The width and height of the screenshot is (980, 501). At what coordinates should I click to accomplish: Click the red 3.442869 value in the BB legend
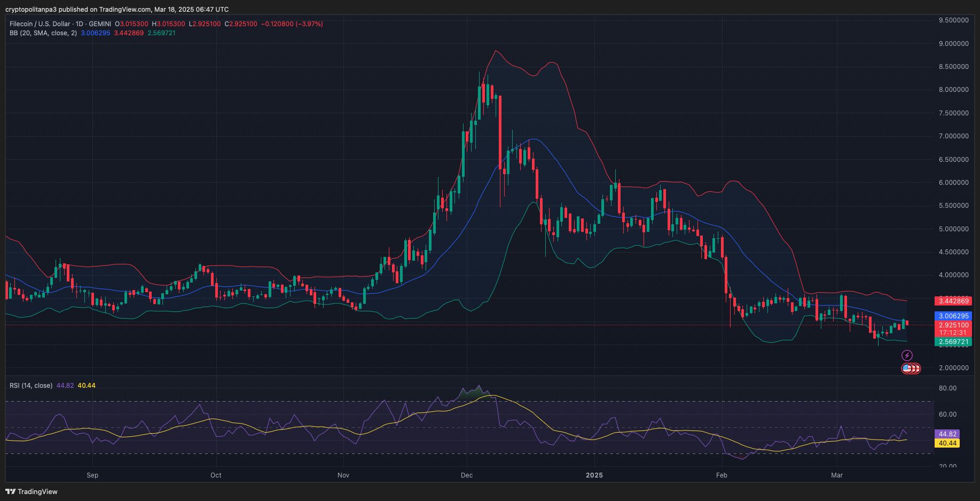[129, 33]
